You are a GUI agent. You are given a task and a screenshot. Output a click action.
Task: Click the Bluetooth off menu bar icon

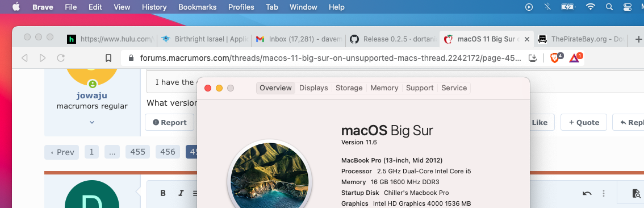(547, 7)
